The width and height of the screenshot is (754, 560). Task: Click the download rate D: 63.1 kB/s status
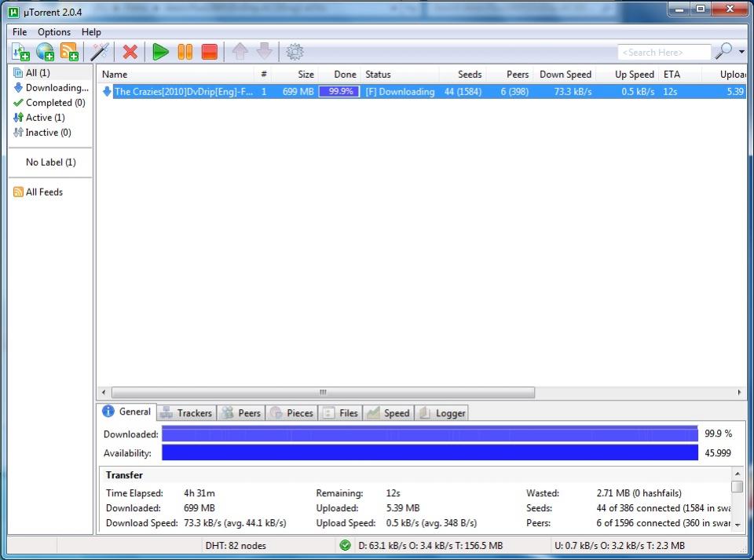point(430,546)
